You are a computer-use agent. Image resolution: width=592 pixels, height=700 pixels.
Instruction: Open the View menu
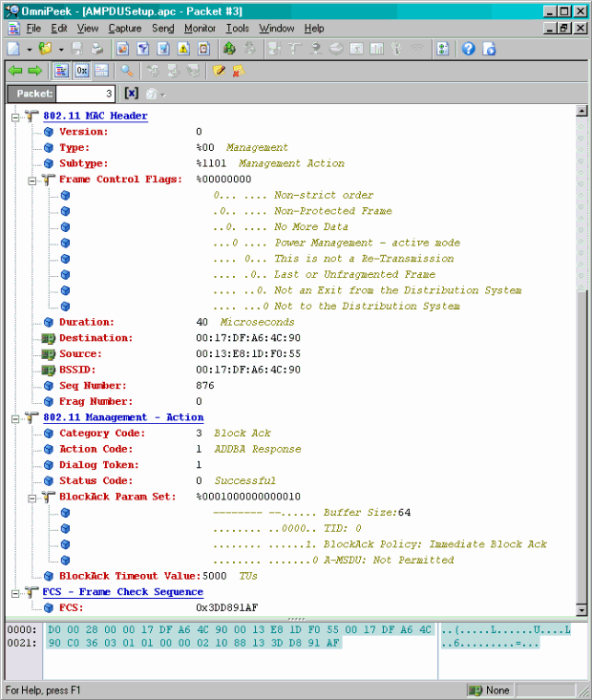click(x=88, y=29)
